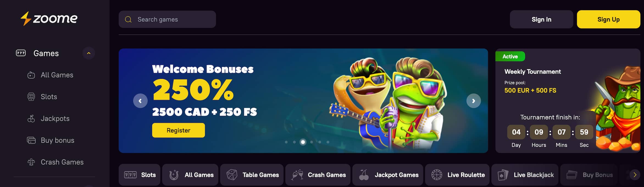
Task: Open the Live Blackjack category tab
Action: pos(525,175)
